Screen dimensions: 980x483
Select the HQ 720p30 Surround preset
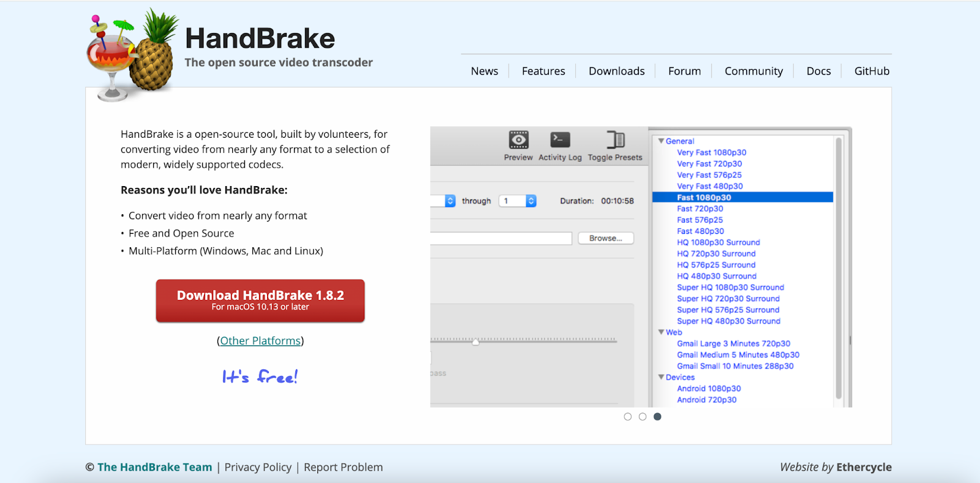coord(717,253)
